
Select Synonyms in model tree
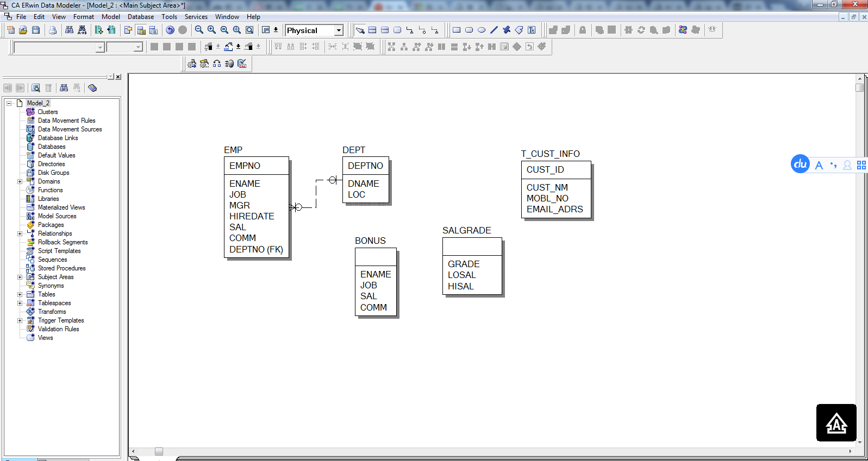coord(51,286)
